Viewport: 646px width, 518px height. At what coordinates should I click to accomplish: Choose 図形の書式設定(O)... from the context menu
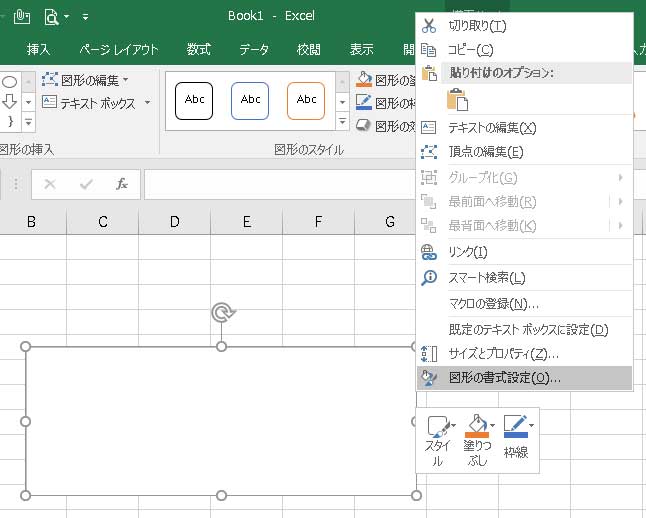click(505, 378)
